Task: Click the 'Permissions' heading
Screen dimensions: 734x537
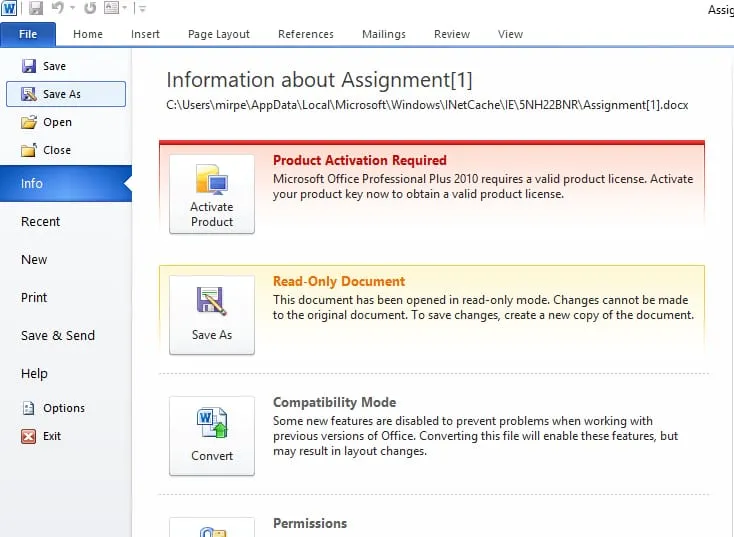Action: pos(310,523)
